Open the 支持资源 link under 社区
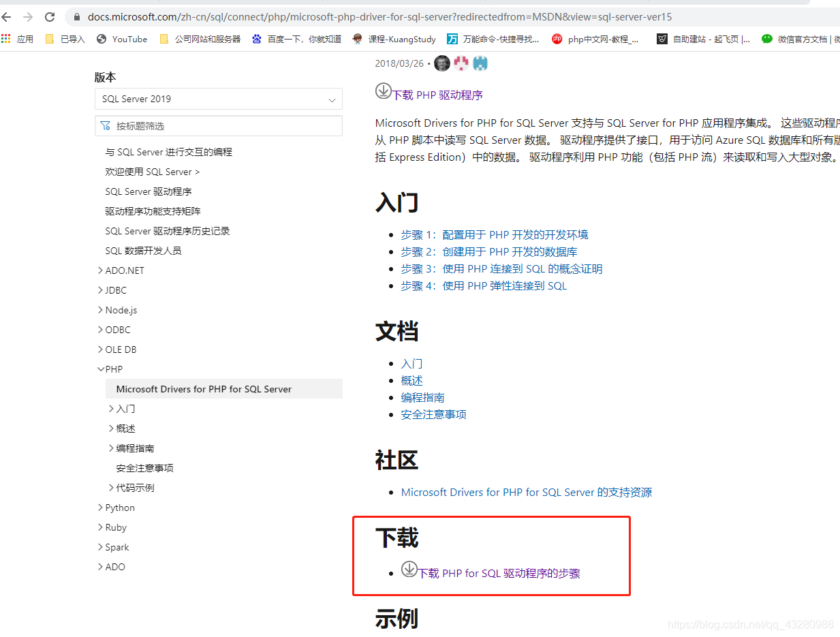The width and height of the screenshot is (840, 637). point(527,492)
